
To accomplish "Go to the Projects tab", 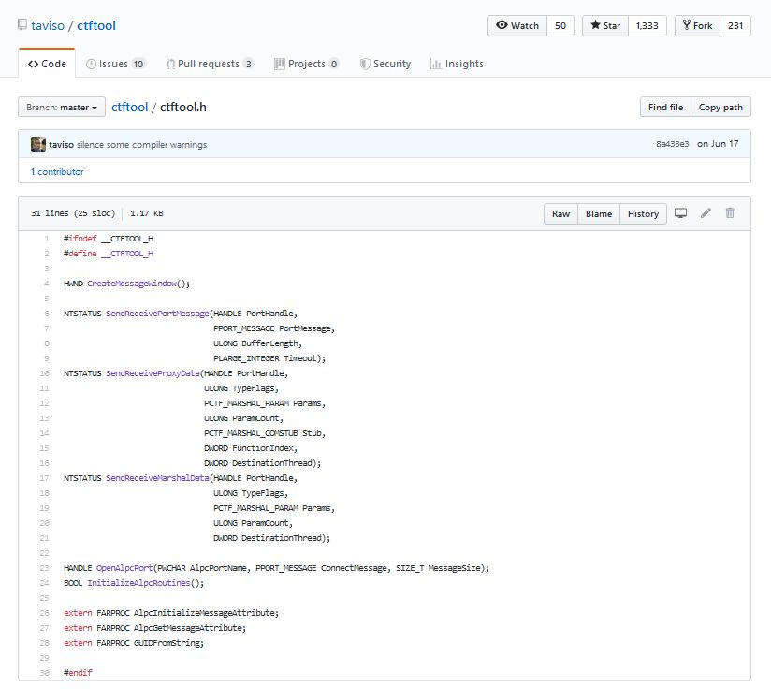I will [x=307, y=64].
